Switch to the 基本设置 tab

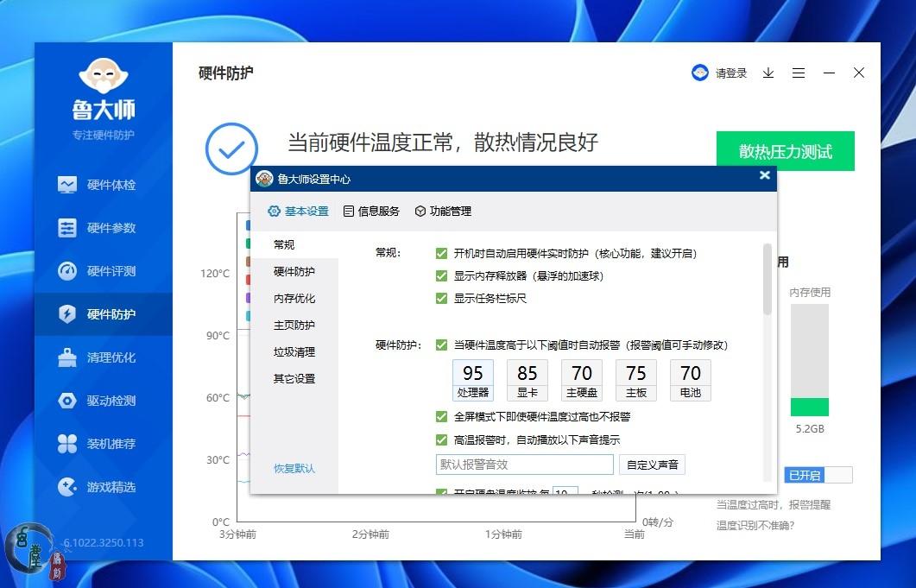pos(299,211)
